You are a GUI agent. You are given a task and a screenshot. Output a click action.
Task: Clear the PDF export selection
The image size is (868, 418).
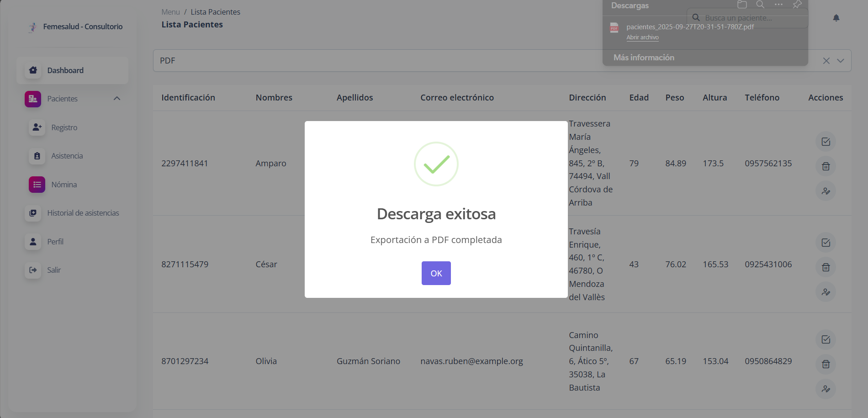pyautogui.click(x=826, y=61)
